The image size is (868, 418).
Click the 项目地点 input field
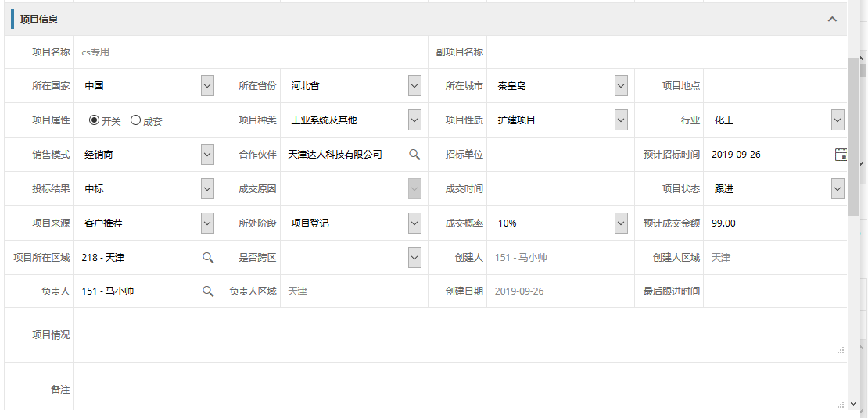(774, 86)
